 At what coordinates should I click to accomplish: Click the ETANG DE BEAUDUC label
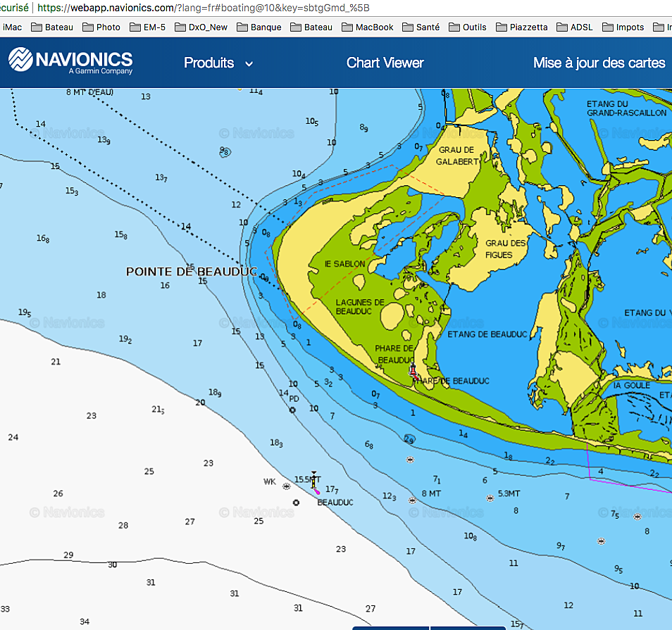pos(487,334)
